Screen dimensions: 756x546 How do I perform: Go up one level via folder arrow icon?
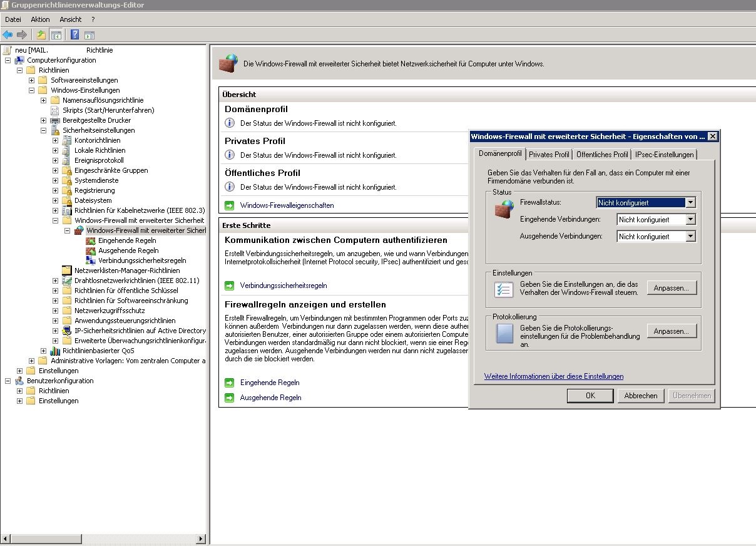click(x=41, y=35)
